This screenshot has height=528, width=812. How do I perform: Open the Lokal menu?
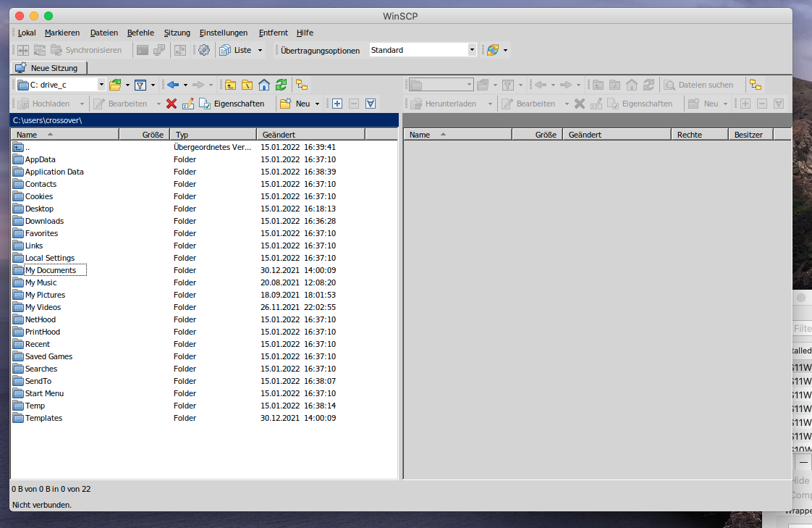pos(27,33)
